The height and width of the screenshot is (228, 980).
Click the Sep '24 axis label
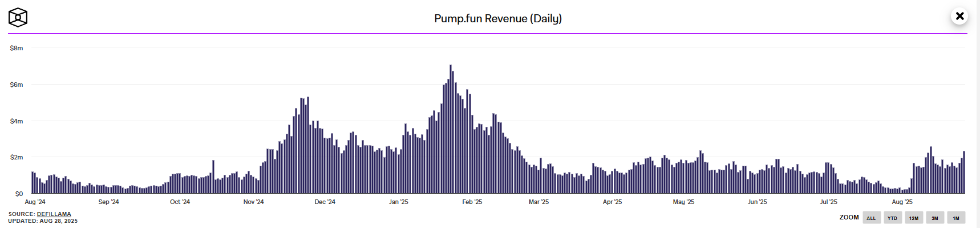point(108,202)
